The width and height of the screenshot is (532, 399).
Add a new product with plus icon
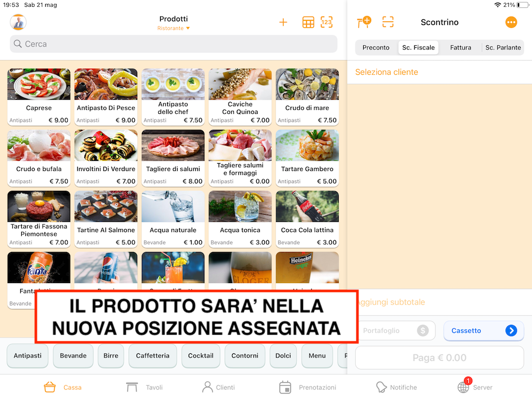coord(283,22)
